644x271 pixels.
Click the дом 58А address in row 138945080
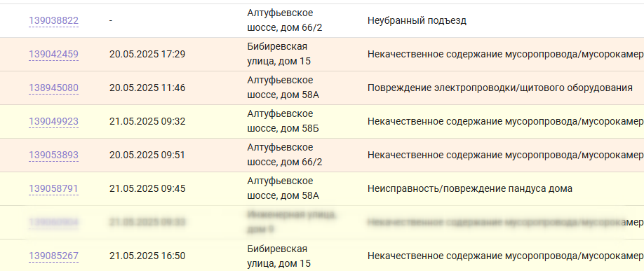pyautogui.click(x=283, y=88)
